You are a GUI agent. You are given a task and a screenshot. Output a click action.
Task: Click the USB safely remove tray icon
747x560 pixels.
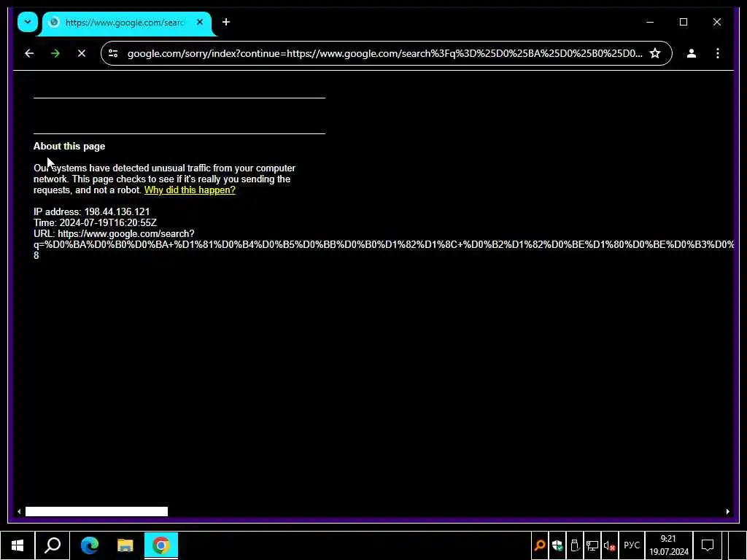point(575,545)
